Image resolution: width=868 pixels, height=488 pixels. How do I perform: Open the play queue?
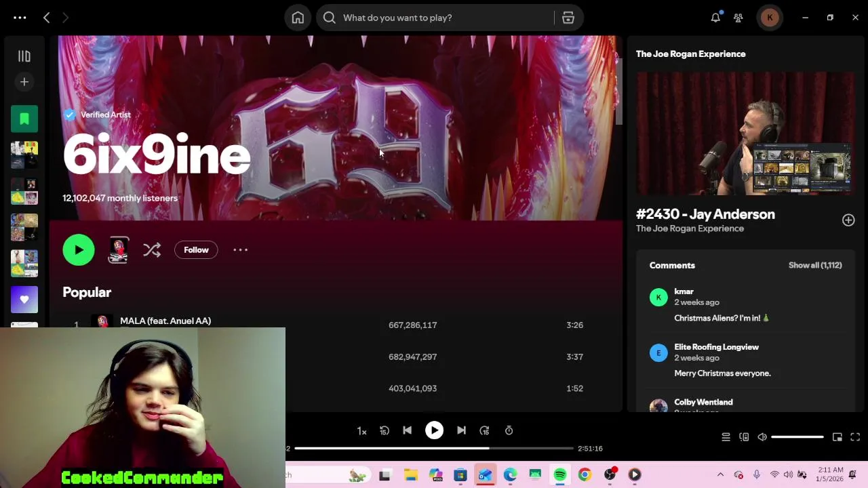click(x=726, y=437)
